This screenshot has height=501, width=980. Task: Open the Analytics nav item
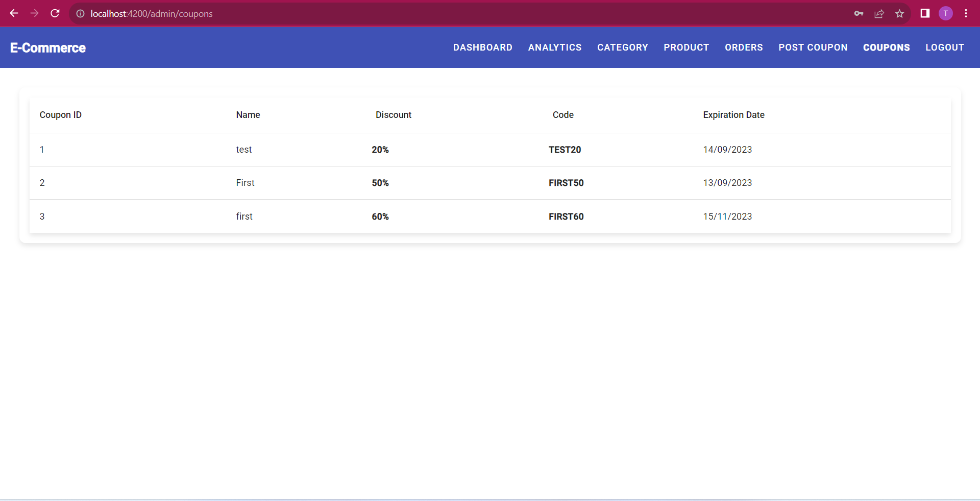(x=555, y=47)
